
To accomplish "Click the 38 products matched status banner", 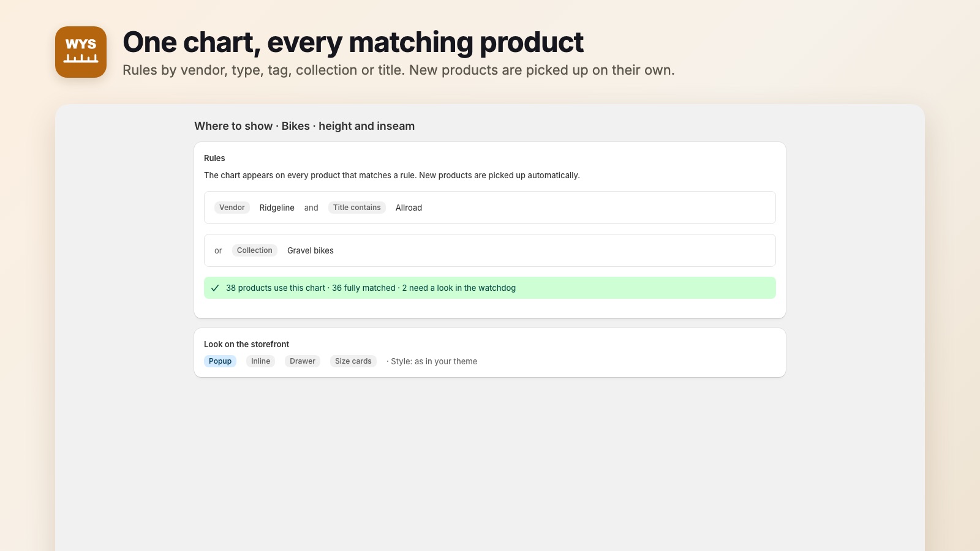I will [490, 288].
